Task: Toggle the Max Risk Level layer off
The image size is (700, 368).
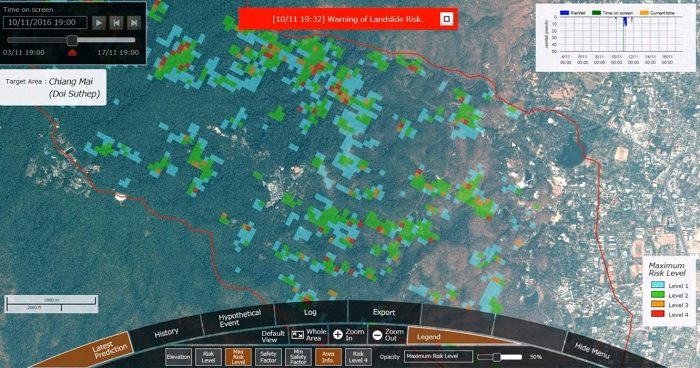Action: click(x=238, y=357)
